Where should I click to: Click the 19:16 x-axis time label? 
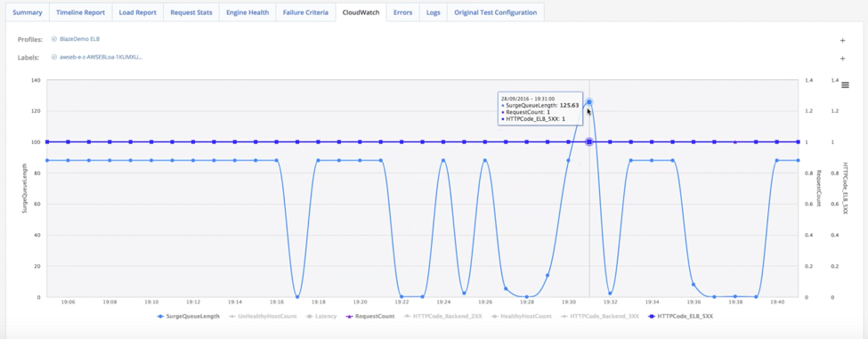[x=276, y=303]
